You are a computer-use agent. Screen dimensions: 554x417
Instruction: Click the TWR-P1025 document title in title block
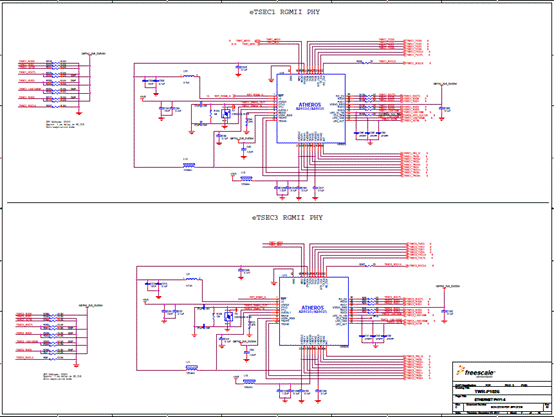tap(487, 392)
